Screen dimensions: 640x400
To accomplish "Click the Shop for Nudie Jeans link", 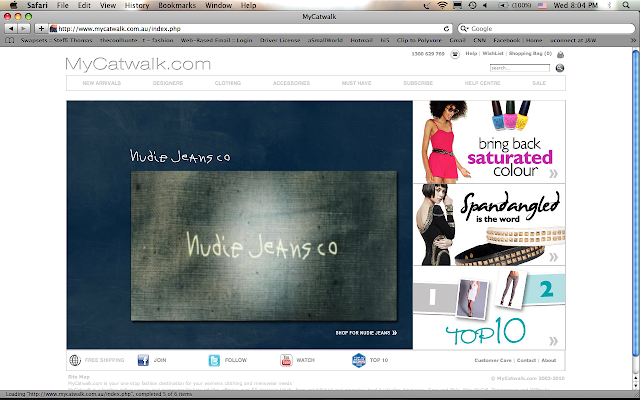I will tap(366, 333).
